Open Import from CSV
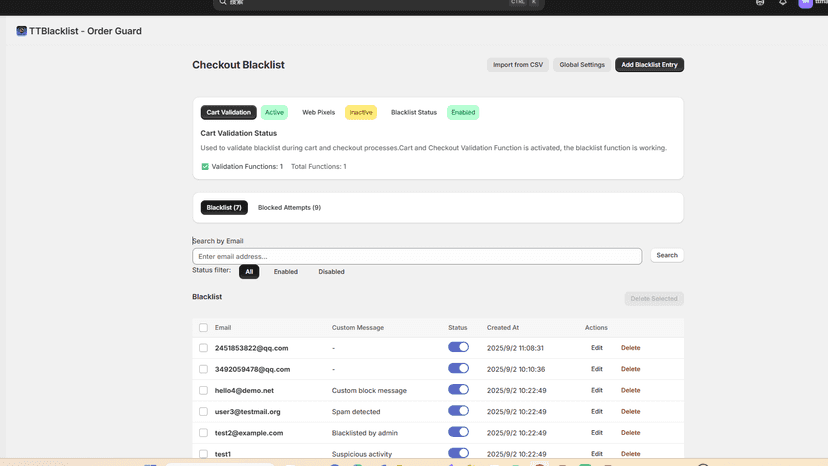828x466 pixels. (x=518, y=64)
